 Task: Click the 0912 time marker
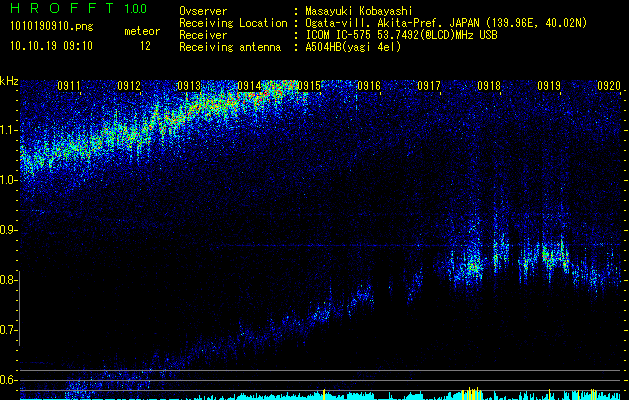[129, 86]
